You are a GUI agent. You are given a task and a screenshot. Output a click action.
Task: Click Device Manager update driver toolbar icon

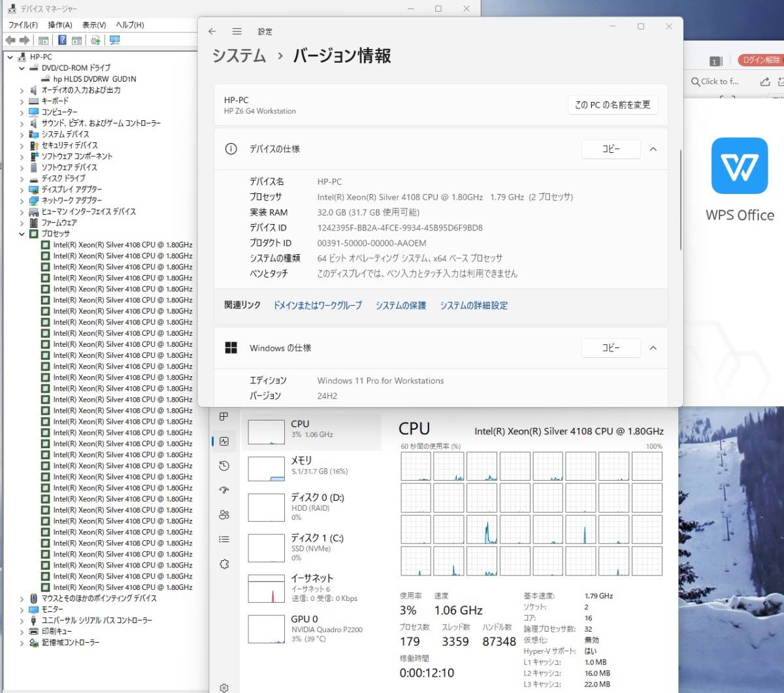[x=95, y=40]
